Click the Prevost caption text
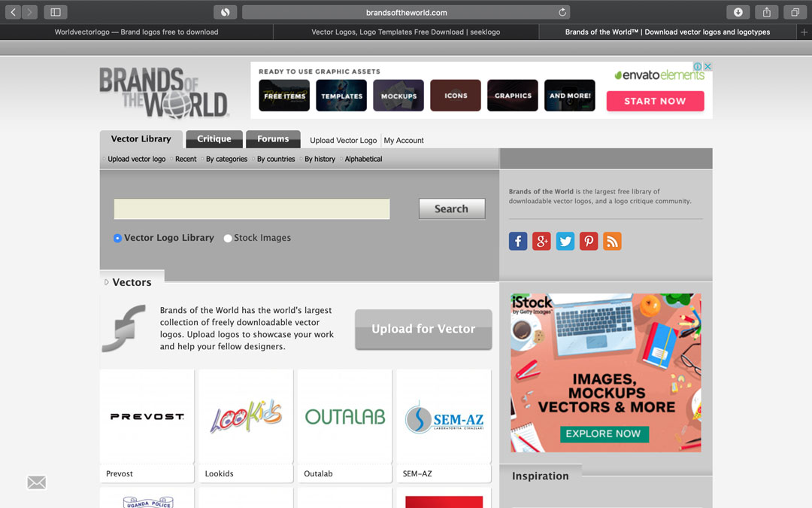Screen dimensions: 812x508 pyautogui.click(x=119, y=474)
